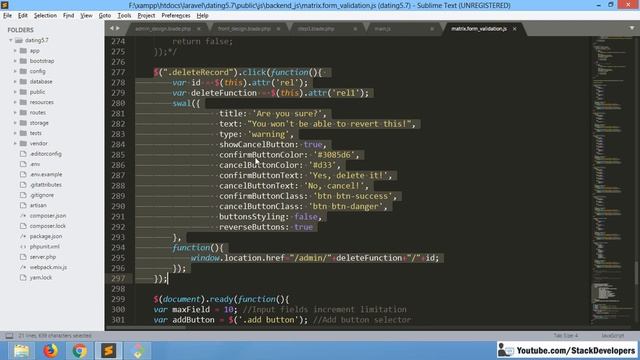Click the vendor folder icon in sidebar
Screen dimensions: 640x360
click(23, 143)
